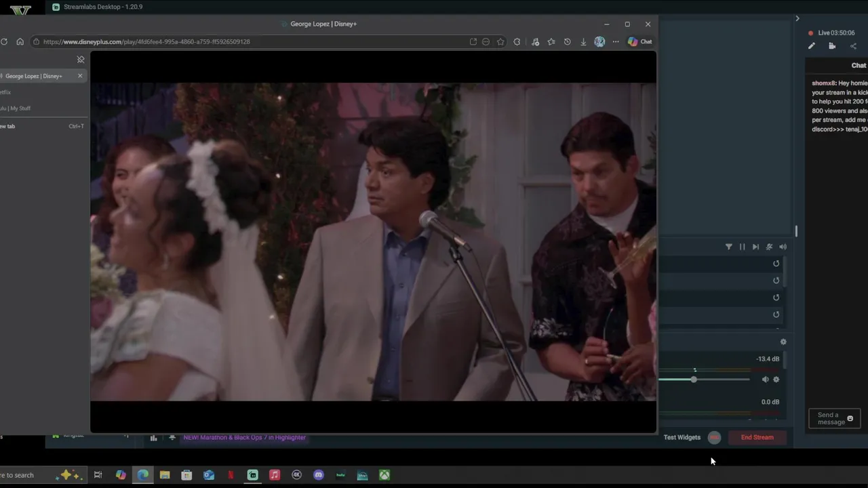868x488 pixels.
Task: Open Netflix app on taskbar
Action: click(231, 475)
